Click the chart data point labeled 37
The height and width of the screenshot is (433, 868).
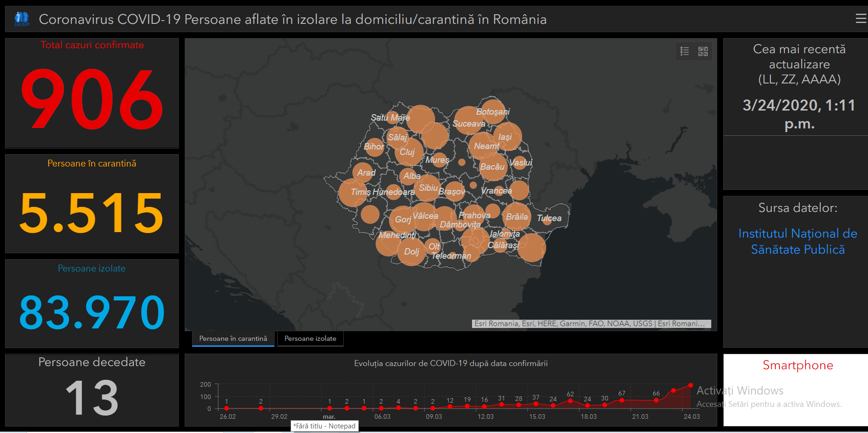click(x=536, y=404)
